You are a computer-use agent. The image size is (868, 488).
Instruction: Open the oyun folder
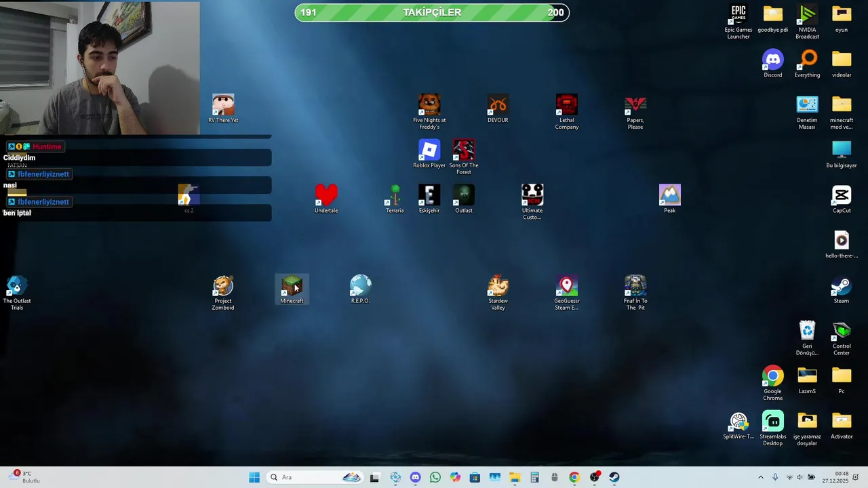(842, 19)
